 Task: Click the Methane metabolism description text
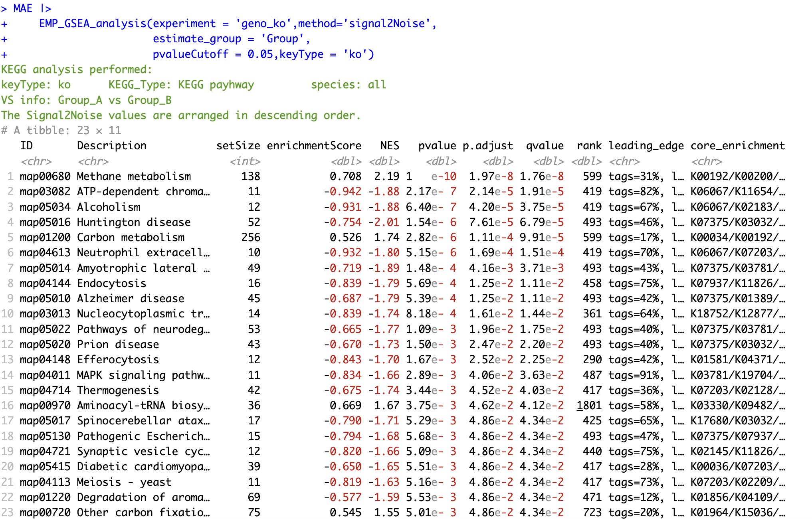[x=134, y=176]
